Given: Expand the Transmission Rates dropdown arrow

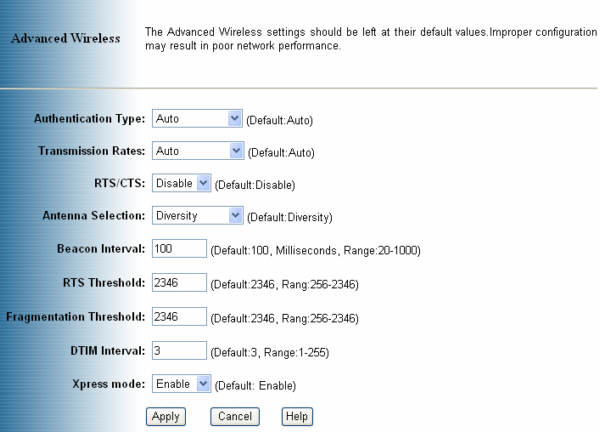Looking at the screenshot, I should click(x=236, y=151).
